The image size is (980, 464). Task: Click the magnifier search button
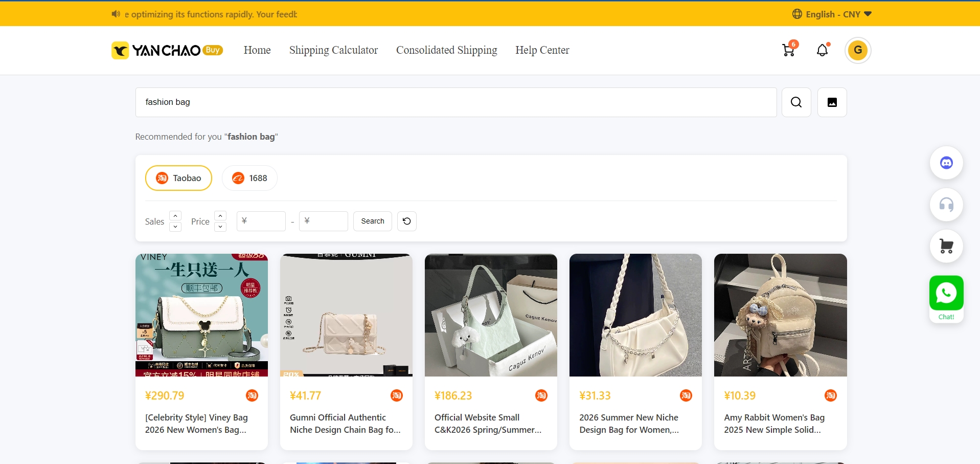(796, 102)
